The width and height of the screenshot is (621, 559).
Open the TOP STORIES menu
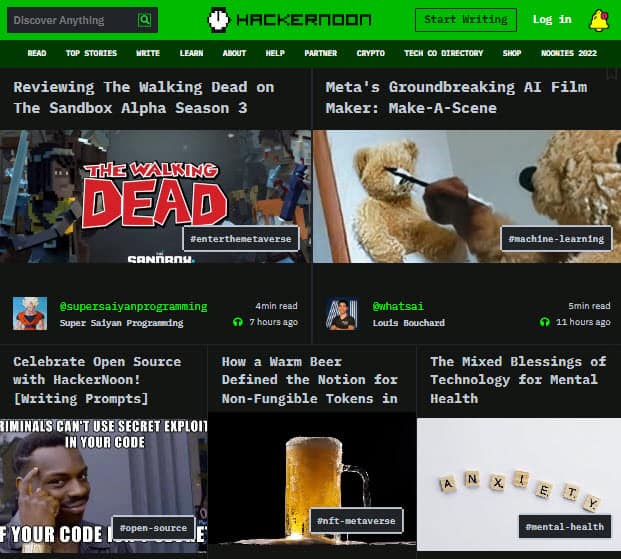91,53
